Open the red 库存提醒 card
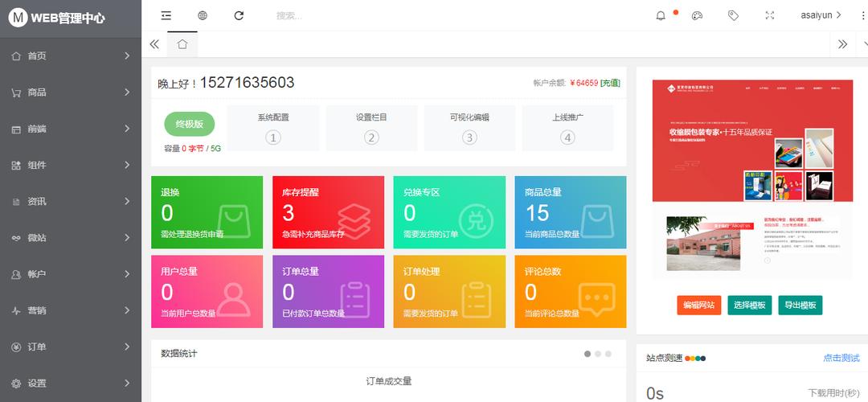Screen dimensions: 868x402 328,212
